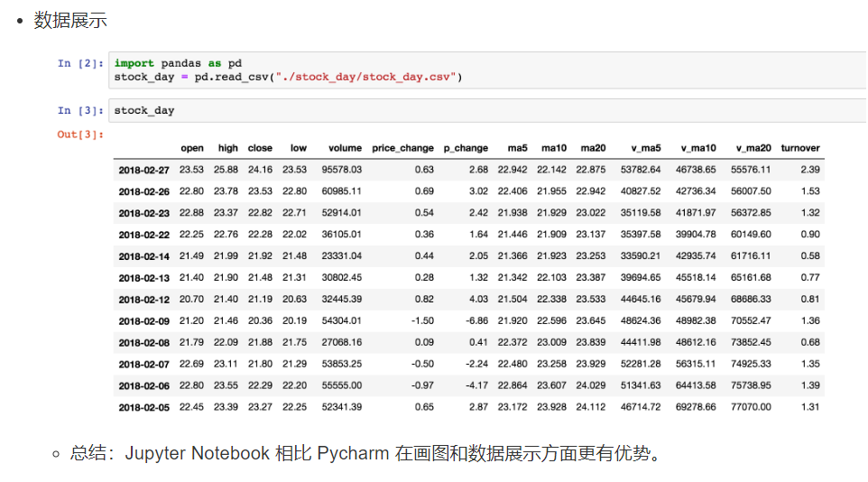Click the Out[3] output prompt
Screen dimensions: 868x482
pos(80,134)
